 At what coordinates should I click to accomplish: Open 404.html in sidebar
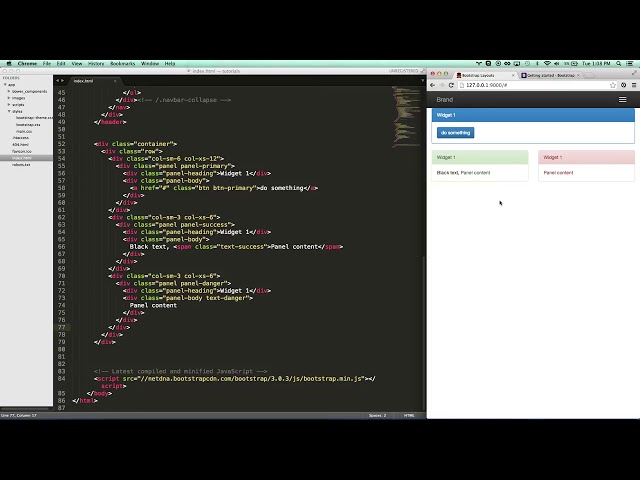[x=20, y=144]
